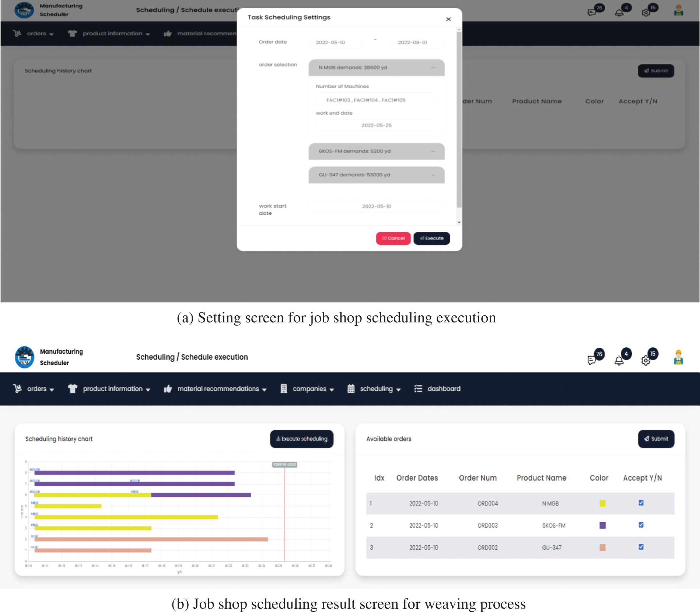Click the yellow color swatch for N MGB
The width and height of the screenshot is (700, 612).
[x=602, y=503]
